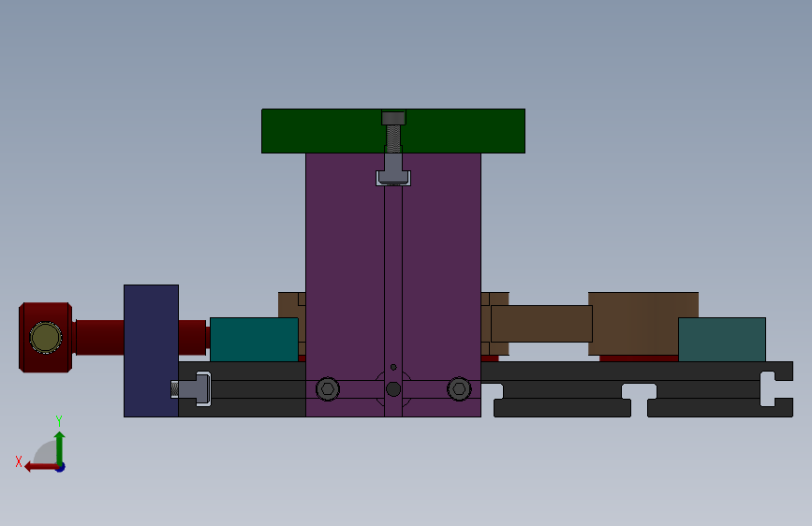The image size is (812, 526).
Task: Click the blue Z axis dot of triad
Action: click(x=61, y=468)
